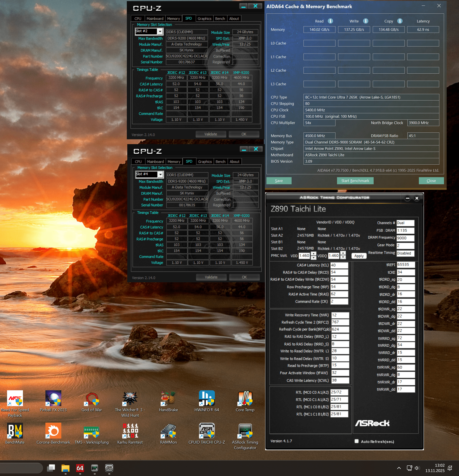Click Apply in the ASRock Timing Configurator
Screen dimensions: 459x476
[x=359, y=256]
